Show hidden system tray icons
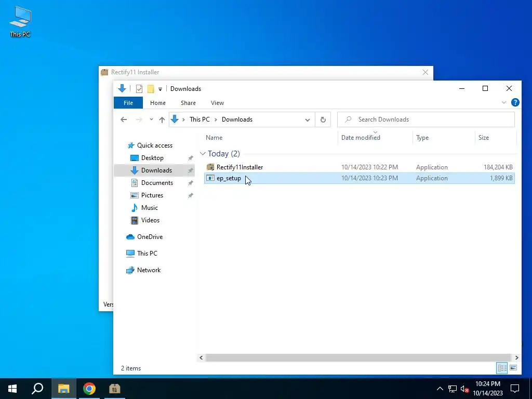 point(440,389)
